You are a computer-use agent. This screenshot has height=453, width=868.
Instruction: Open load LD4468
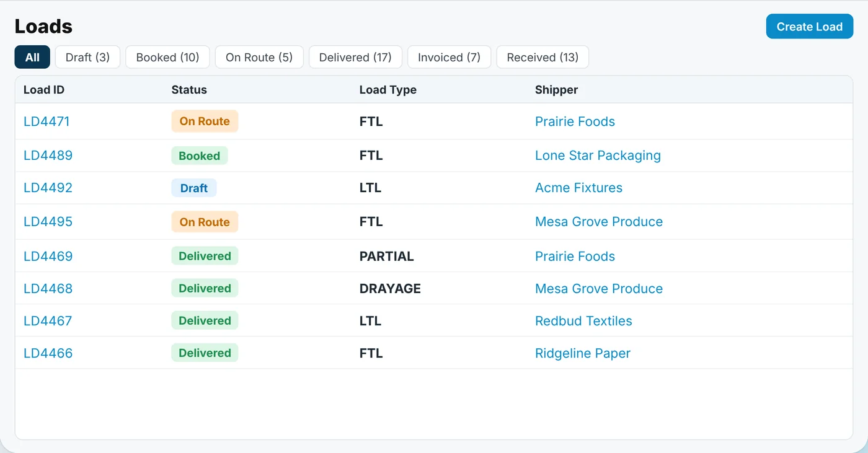(48, 288)
